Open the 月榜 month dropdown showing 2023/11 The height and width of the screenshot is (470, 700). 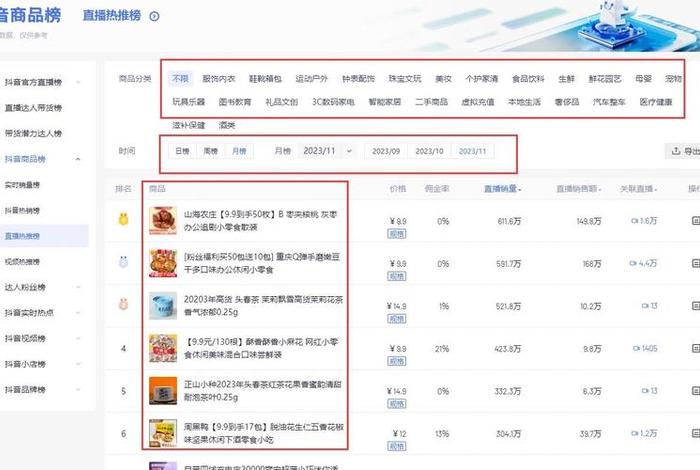coord(327,151)
